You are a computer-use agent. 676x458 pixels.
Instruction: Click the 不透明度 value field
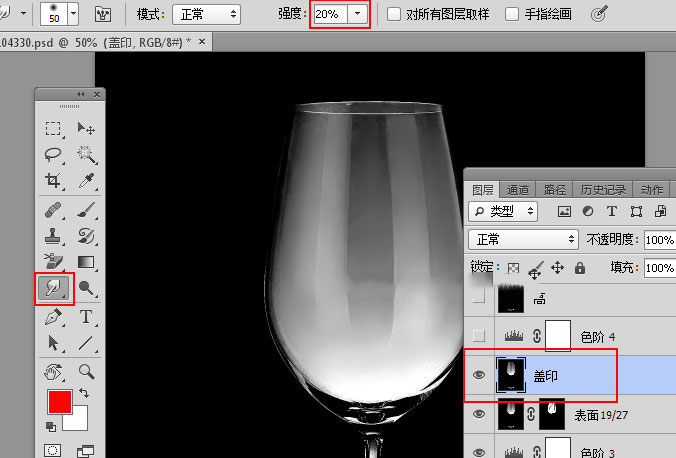tap(659, 240)
